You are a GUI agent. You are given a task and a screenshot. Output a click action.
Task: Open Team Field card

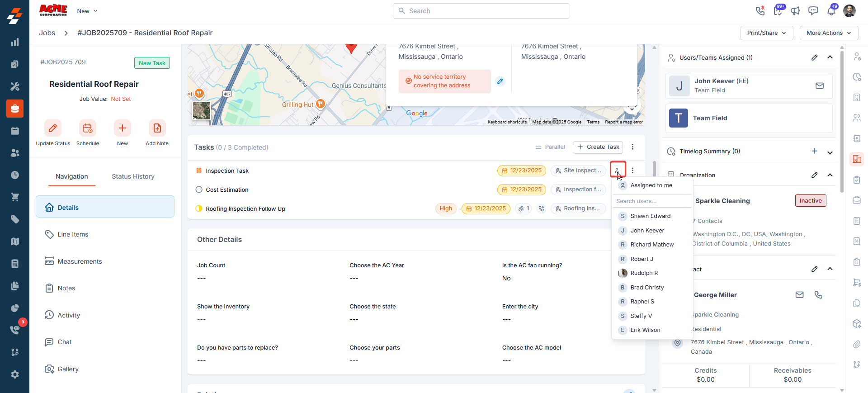tap(749, 118)
